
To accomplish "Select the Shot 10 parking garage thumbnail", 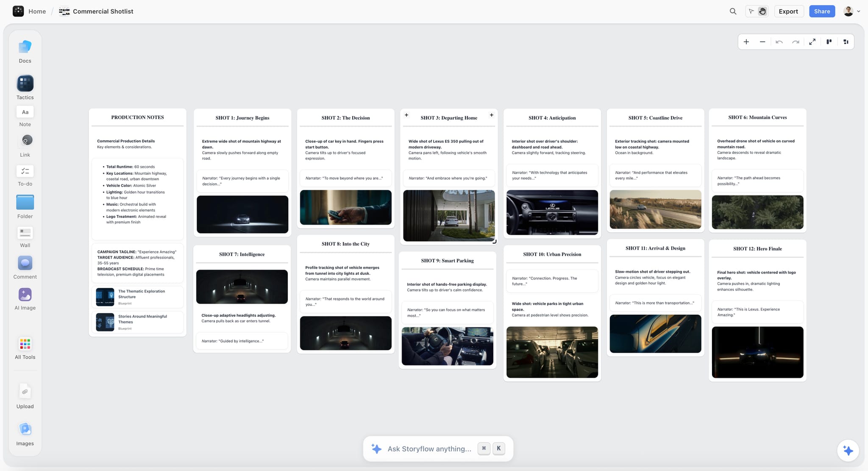I will (x=552, y=352).
